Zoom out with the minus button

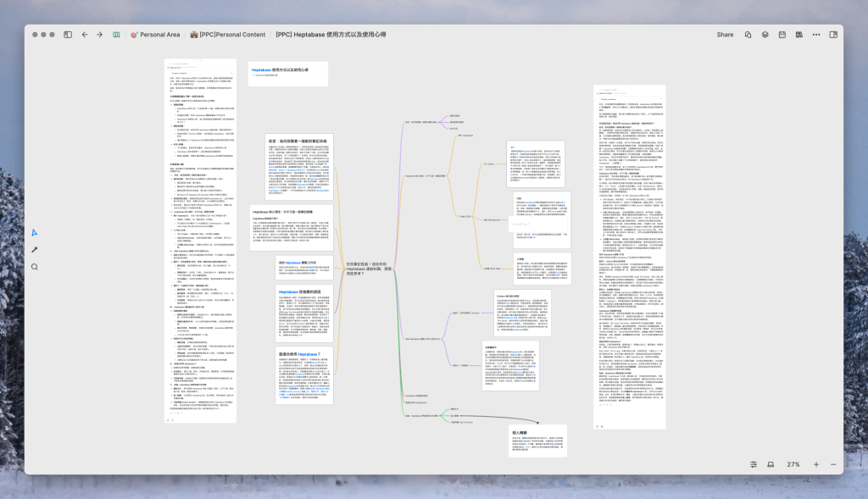coord(833,464)
